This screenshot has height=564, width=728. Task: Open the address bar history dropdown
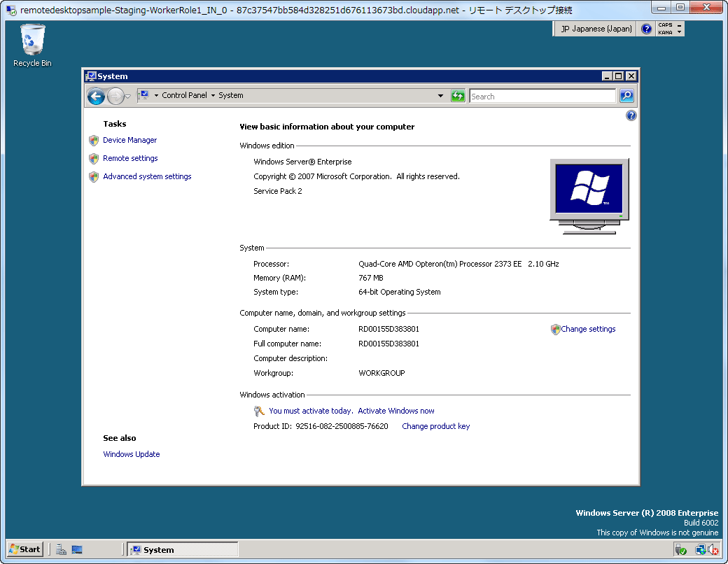440,96
